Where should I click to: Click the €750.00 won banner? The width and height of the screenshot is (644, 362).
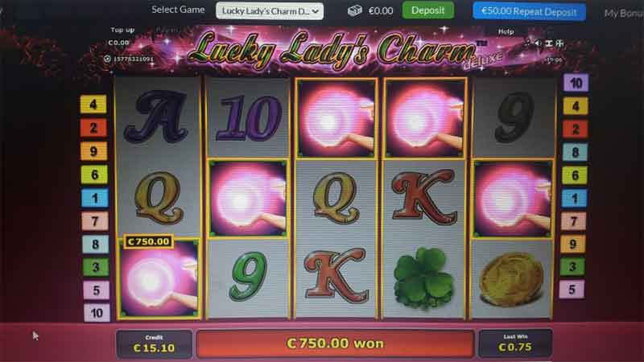[335, 343]
